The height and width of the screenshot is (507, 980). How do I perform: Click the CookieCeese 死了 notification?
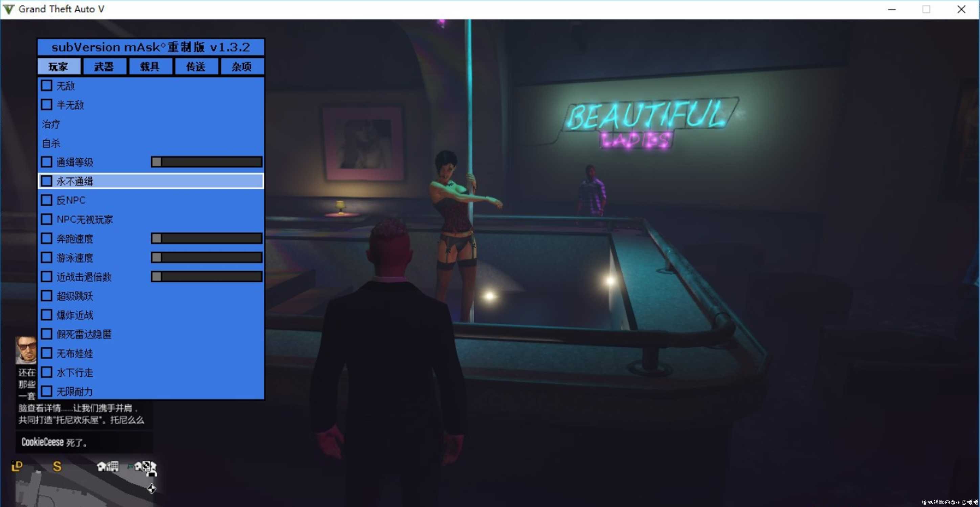[x=84, y=442]
